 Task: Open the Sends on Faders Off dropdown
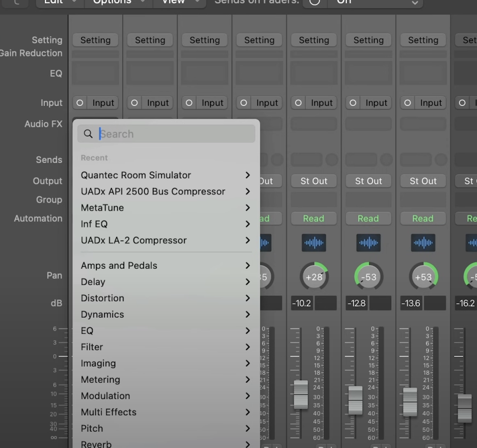pyautogui.click(x=375, y=3)
